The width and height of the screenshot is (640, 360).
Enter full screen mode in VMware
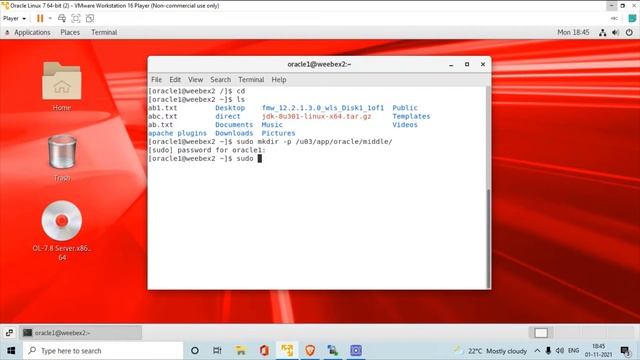point(76,18)
